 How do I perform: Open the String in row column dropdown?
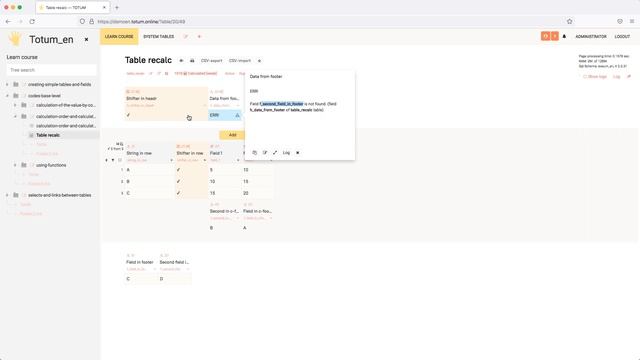tap(171, 160)
